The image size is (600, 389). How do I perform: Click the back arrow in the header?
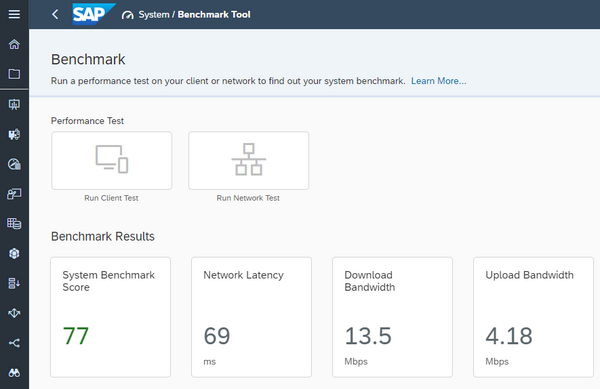coord(55,15)
